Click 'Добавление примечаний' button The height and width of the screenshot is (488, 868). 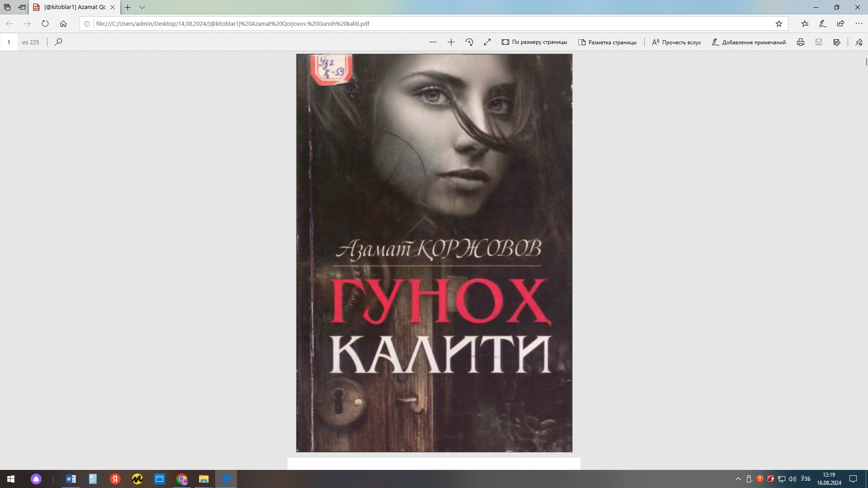pyautogui.click(x=749, y=42)
